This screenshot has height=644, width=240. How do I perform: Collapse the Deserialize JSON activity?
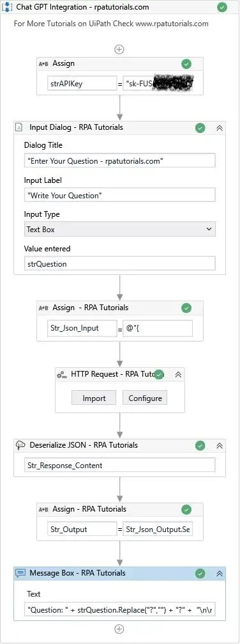(x=220, y=446)
